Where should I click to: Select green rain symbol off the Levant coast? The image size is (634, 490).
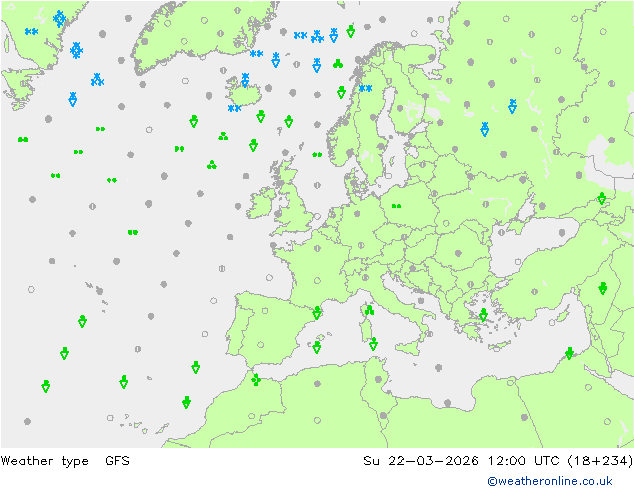click(x=569, y=353)
